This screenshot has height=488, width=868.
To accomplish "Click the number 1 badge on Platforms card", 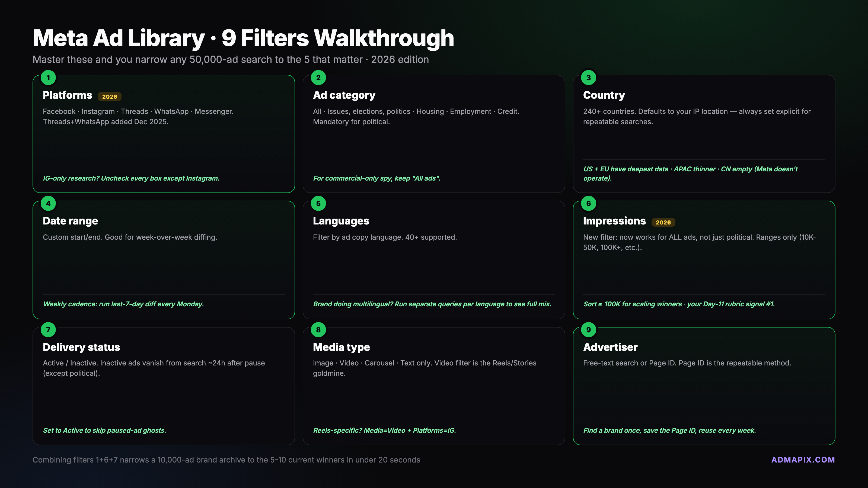I will (x=48, y=78).
